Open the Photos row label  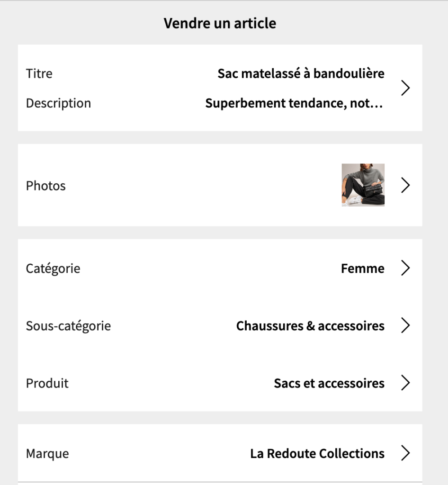[x=46, y=186]
